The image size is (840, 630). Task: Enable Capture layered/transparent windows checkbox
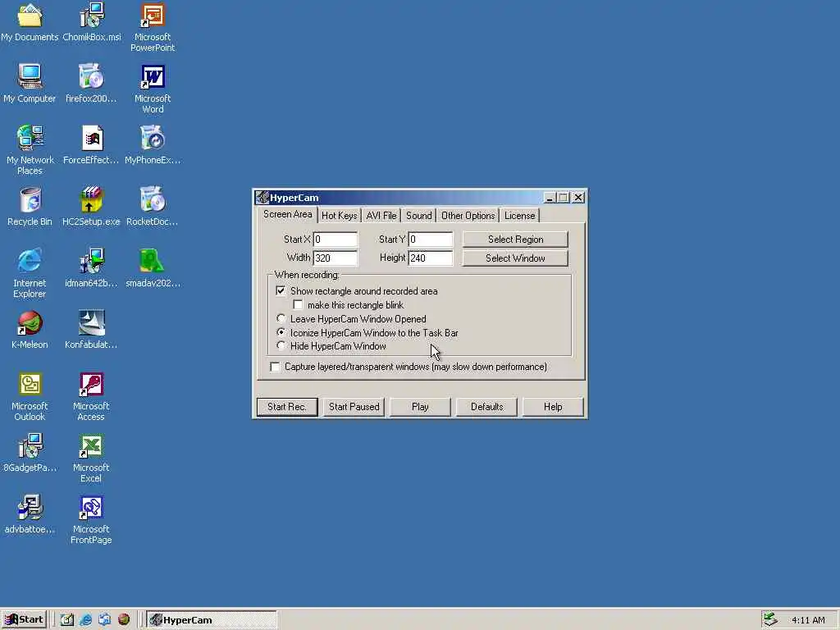(x=276, y=367)
